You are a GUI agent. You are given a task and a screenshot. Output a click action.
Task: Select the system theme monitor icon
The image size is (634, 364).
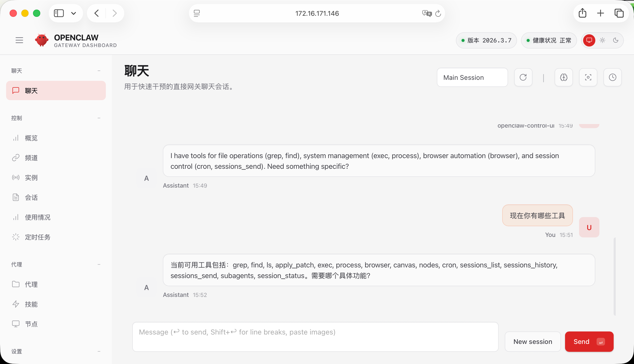click(x=589, y=40)
